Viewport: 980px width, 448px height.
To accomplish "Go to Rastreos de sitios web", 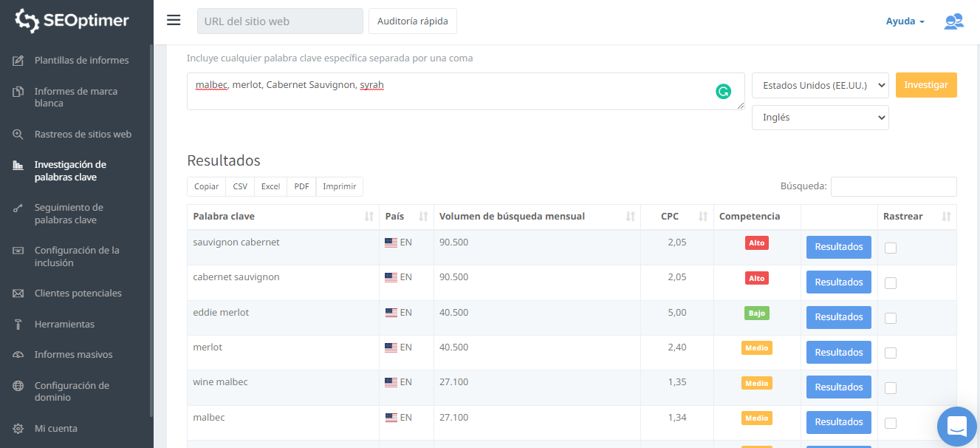I will [x=83, y=134].
